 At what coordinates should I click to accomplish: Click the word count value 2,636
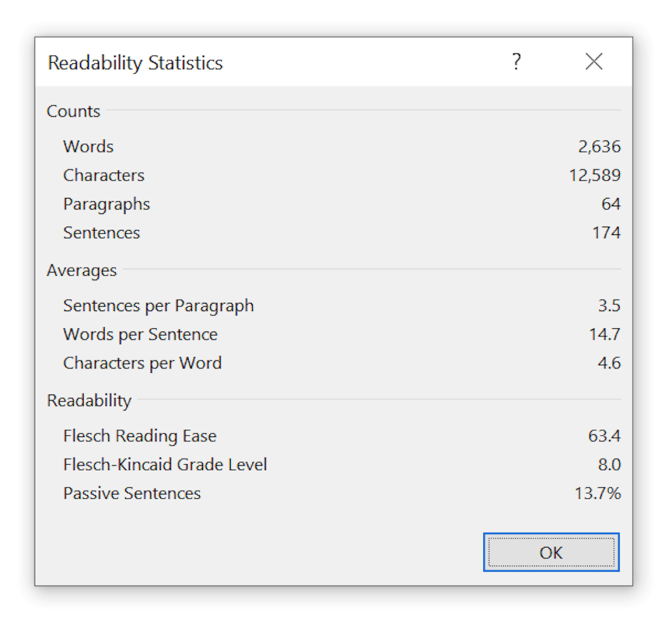[x=599, y=146]
